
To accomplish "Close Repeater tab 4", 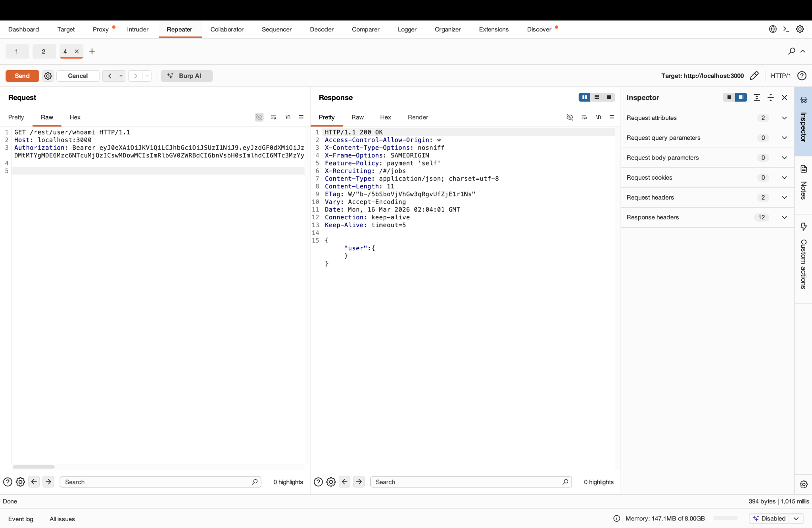I will point(77,51).
